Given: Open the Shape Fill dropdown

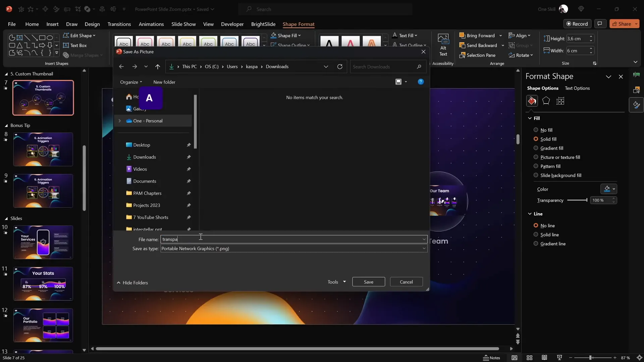Looking at the screenshot, I should (286, 36).
